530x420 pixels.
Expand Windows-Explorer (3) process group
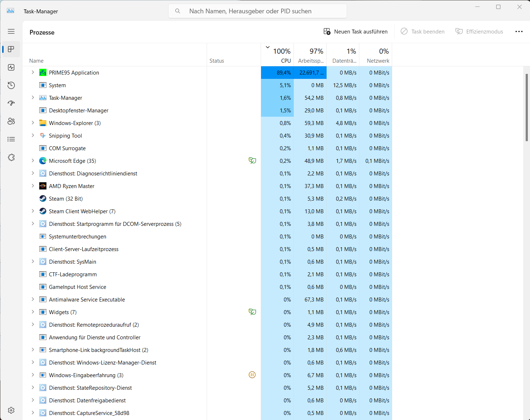click(x=33, y=123)
